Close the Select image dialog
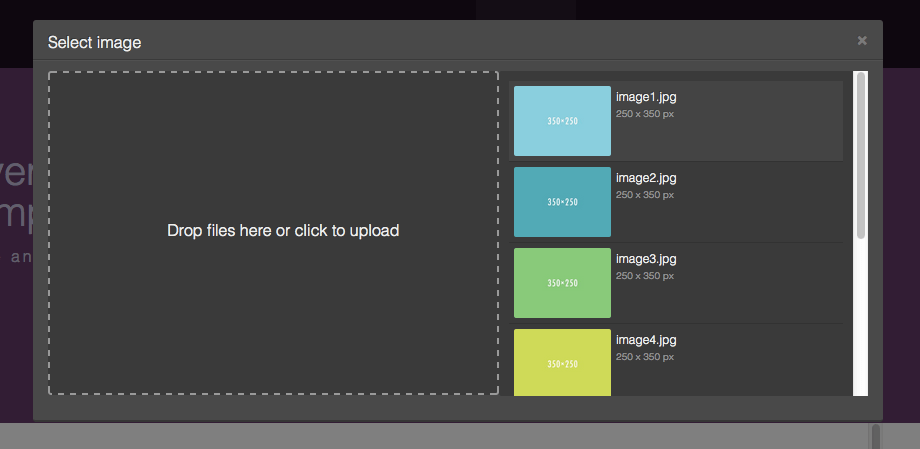Image resolution: width=920 pixels, height=449 pixels. [x=862, y=41]
